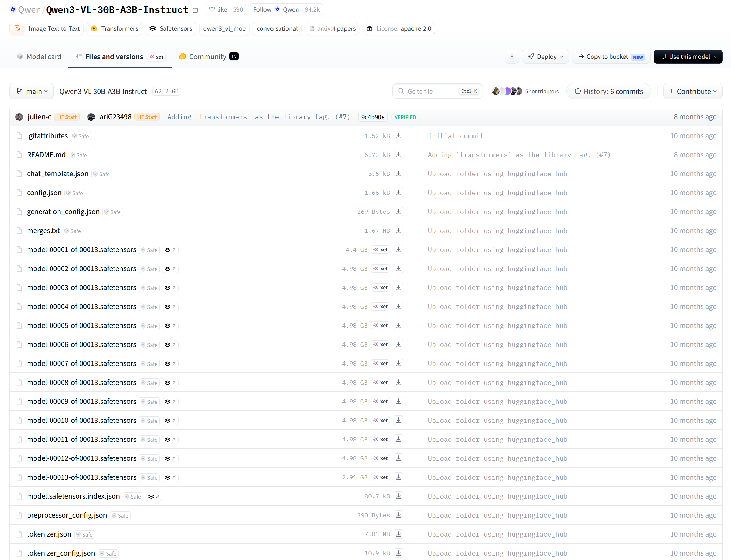The height and width of the screenshot is (560, 731).
Task: Download model.safetensors.index.json
Action: pyautogui.click(x=398, y=496)
